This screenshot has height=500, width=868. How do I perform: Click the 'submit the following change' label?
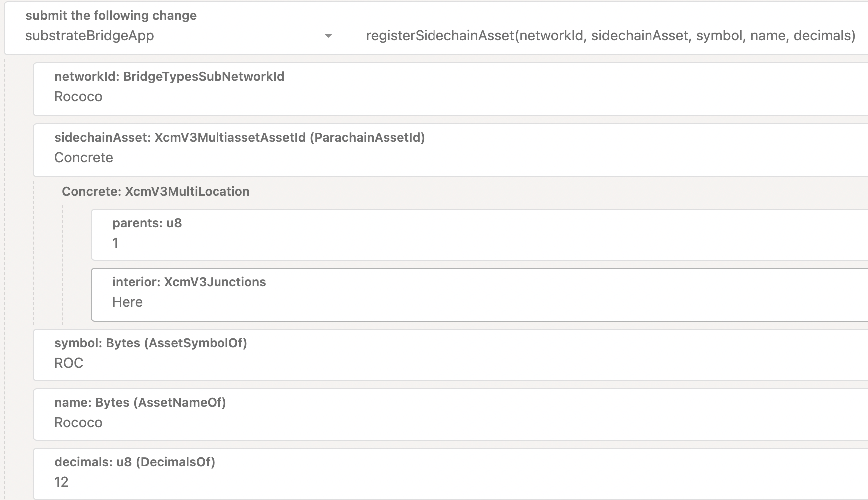click(x=111, y=16)
